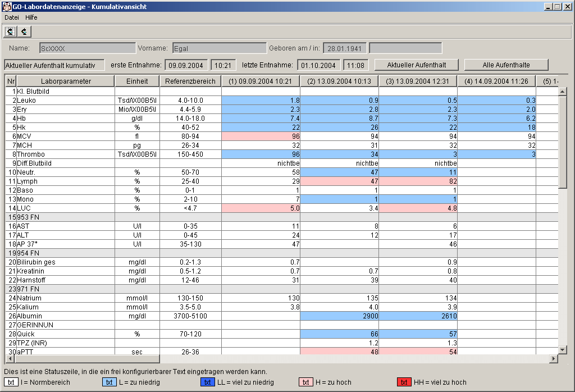Click the horizontal scrollbar thumb
The image size is (575, 392).
tap(87, 359)
